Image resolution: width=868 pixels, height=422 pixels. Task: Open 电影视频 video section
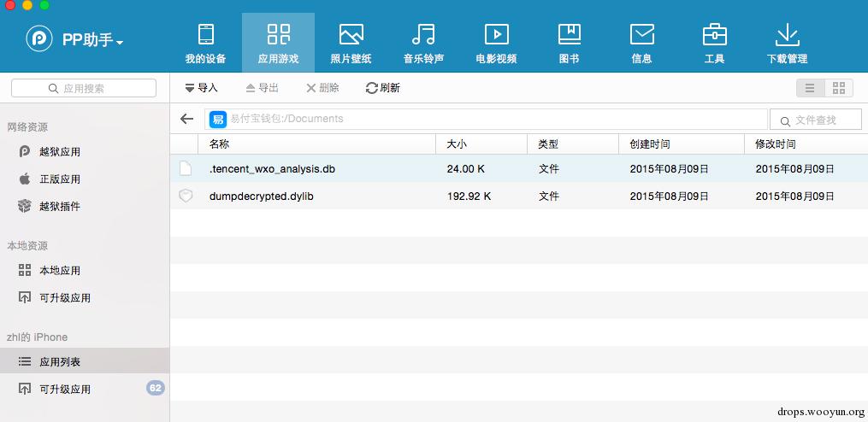coord(496,44)
